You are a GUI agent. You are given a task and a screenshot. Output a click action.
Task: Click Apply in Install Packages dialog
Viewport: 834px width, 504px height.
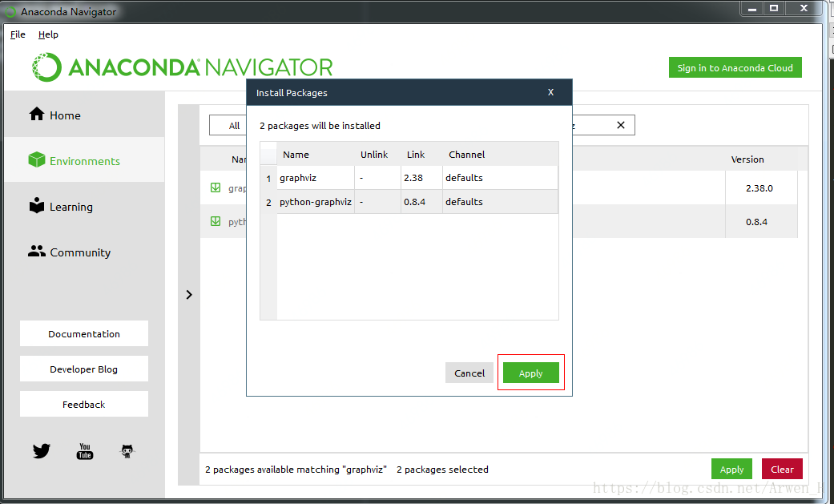(531, 373)
